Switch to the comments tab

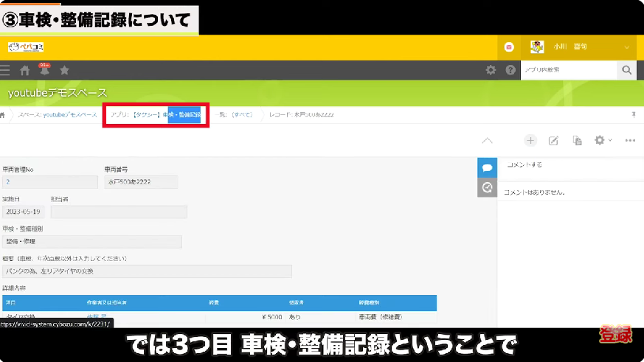pyautogui.click(x=487, y=167)
